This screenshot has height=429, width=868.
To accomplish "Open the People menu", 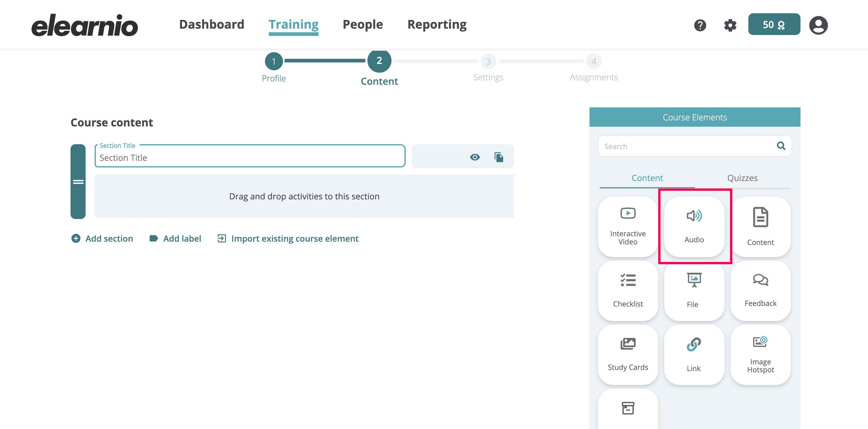I will (363, 24).
